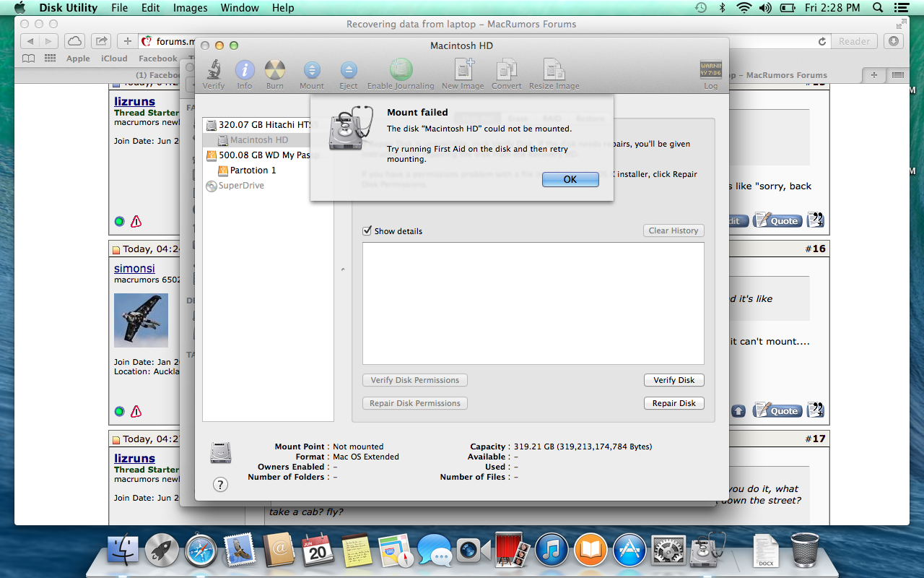The height and width of the screenshot is (578, 924).
Task: Toggle the Show details checkbox
Action: [x=367, y=231]
